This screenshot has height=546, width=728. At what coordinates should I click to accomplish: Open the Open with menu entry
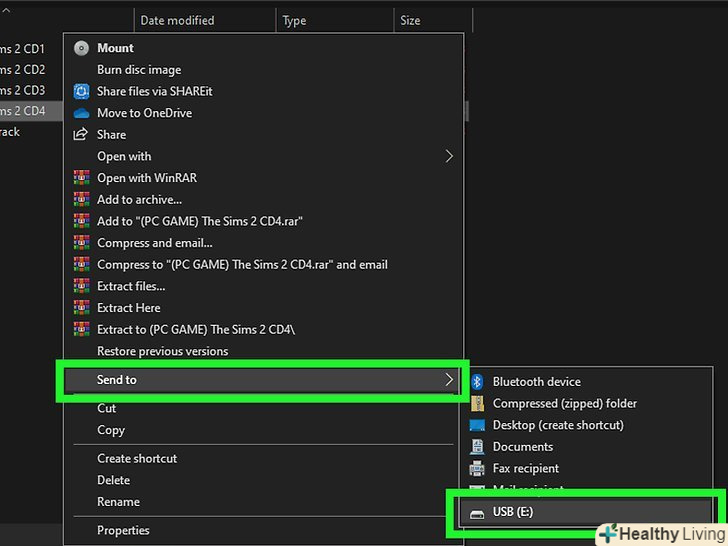point(263,156)
